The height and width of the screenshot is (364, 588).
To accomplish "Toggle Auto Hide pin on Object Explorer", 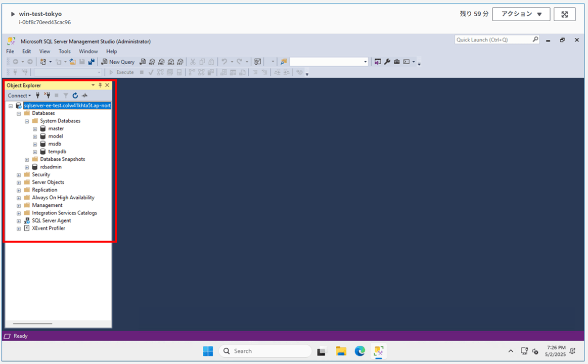I will click(100, 85).
